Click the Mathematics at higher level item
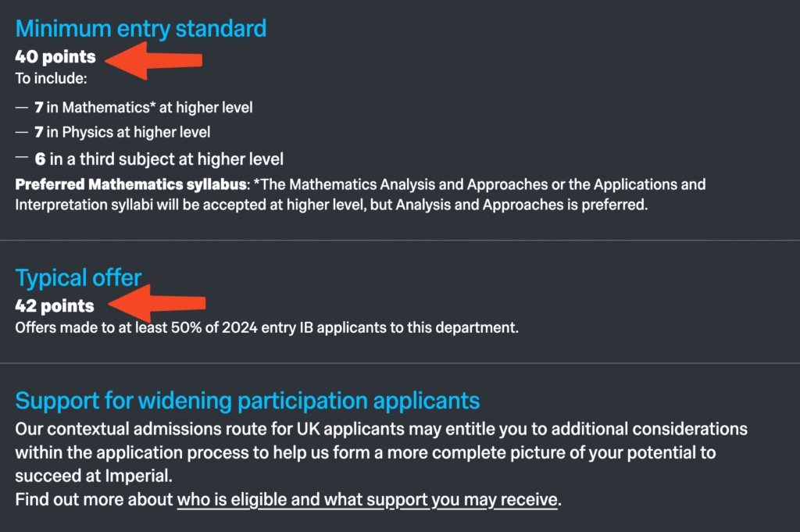The image size is (800, 532). (x=144, y=108)
